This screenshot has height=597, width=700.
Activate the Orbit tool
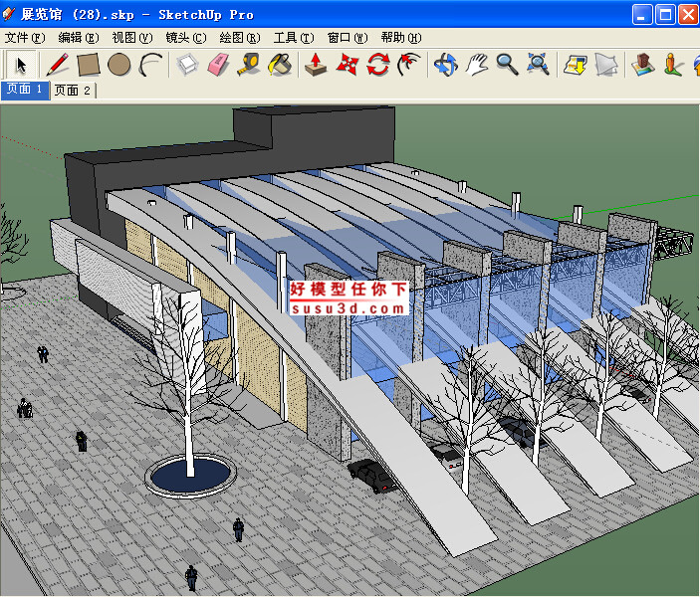click(x=445, y=65)
